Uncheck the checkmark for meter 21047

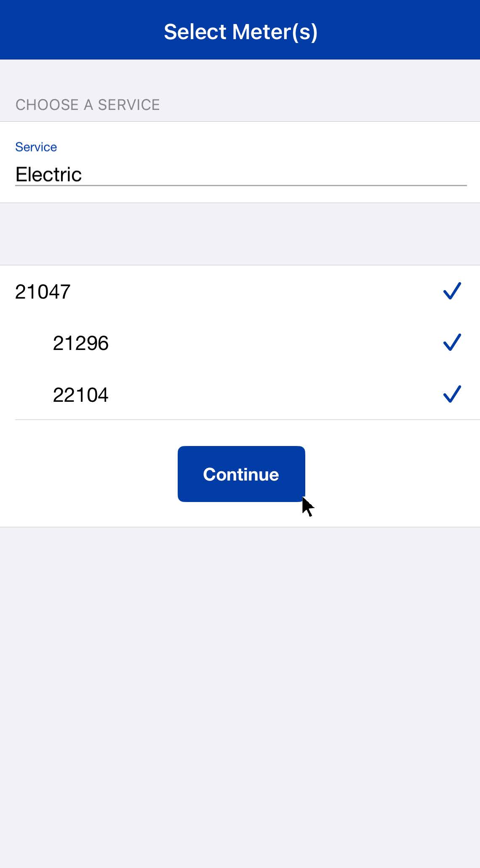(x=452, y=291)
